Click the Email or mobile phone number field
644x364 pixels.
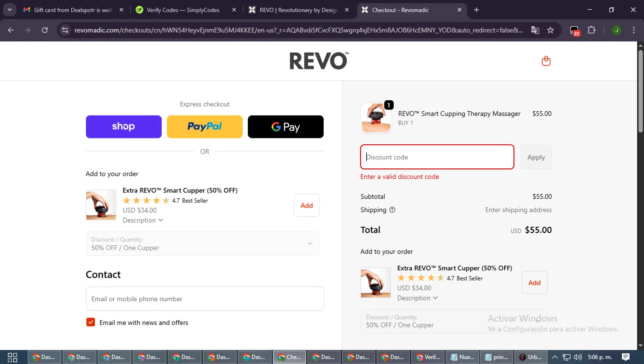(205, 299)
